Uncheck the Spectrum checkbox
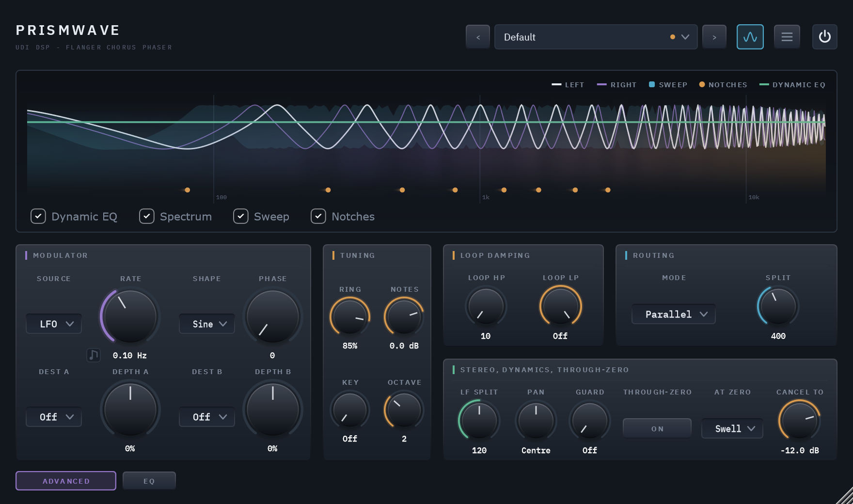The height and width of the screenshot is (504, 853). click(147, 216)
